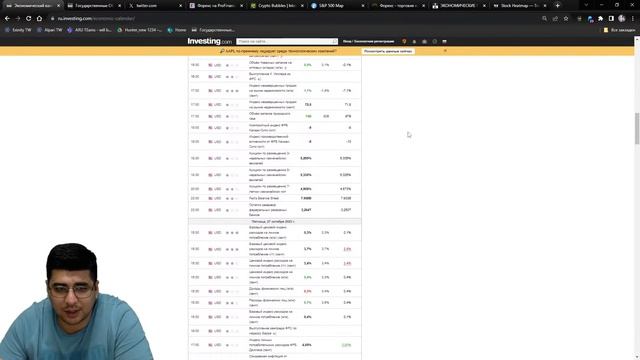
Task: Open the browser home page icon
Action: (39, 18)
